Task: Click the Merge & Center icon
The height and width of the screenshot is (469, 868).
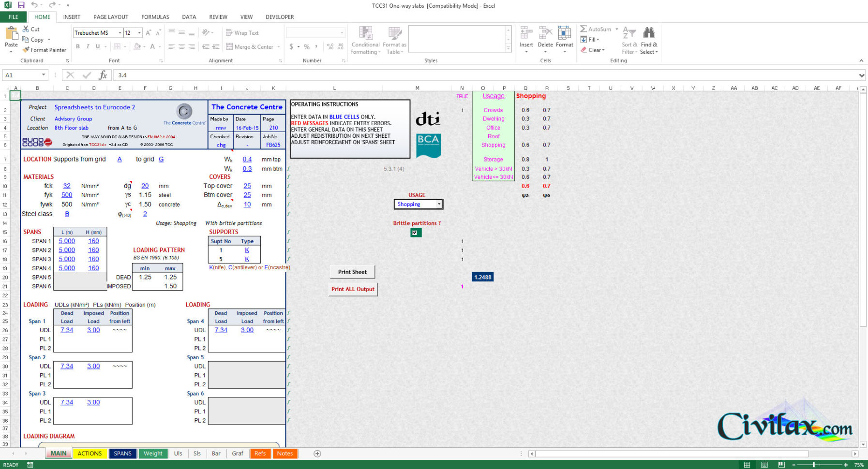Action: [x=229, y=46]
